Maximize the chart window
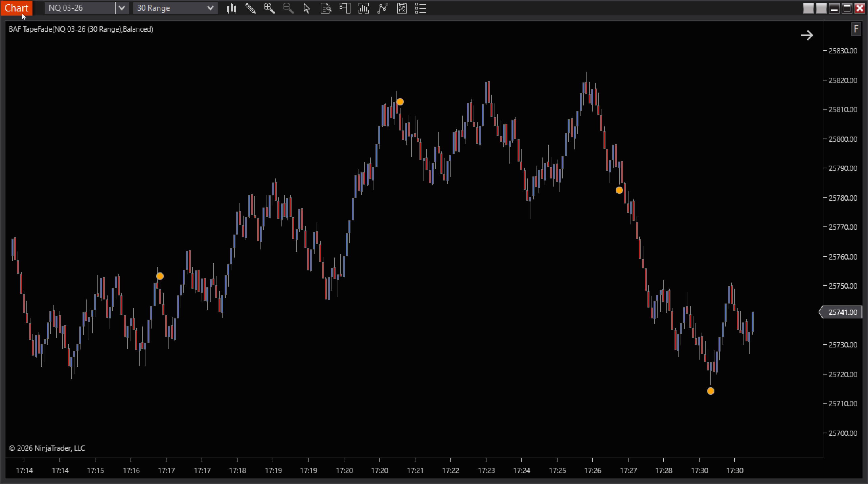The image size is (868, 484). coord(847,8)
